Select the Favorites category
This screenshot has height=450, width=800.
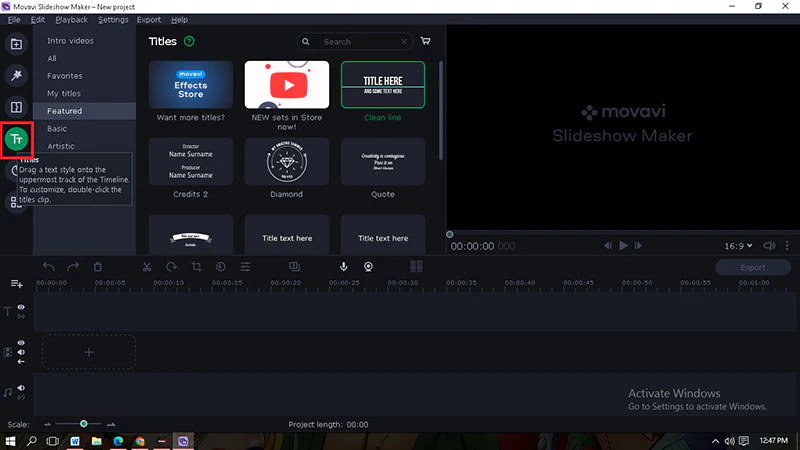(84, 76)
